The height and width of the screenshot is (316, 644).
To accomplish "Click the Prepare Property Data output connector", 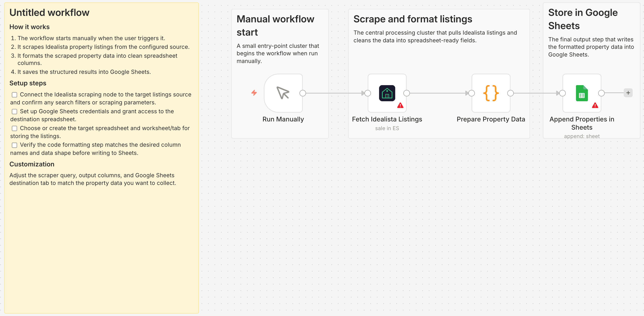I will click(510, 93).
